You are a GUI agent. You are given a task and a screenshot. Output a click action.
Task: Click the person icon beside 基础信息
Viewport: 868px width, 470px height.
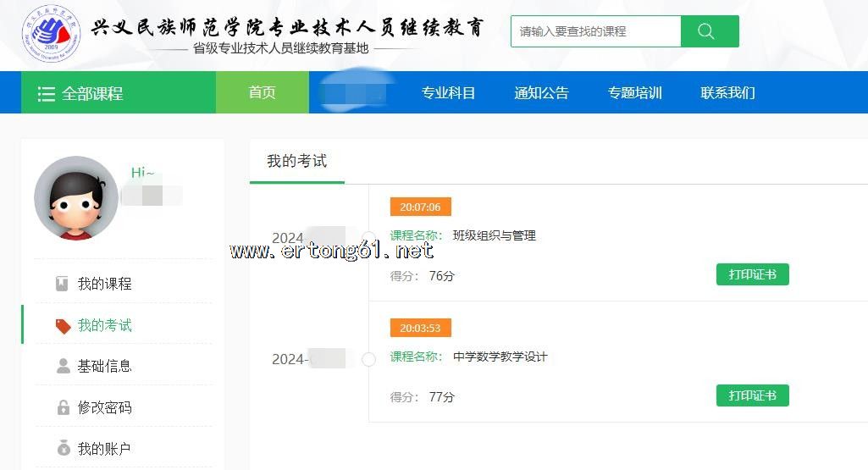click(63, 366)
